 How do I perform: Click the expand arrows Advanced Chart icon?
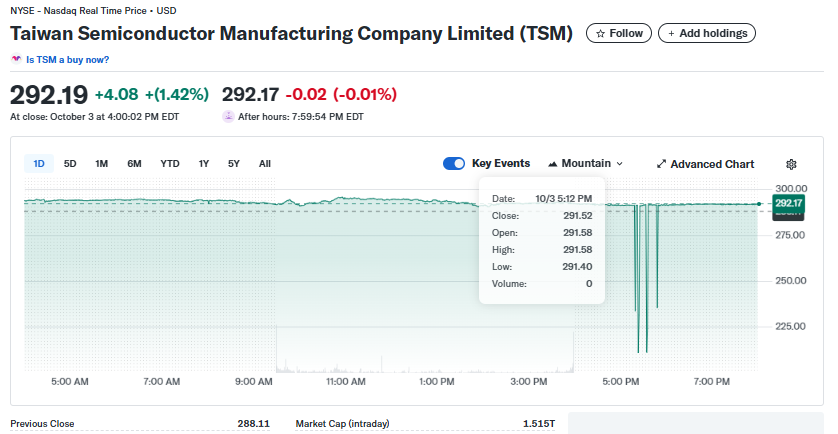(661, 164)
